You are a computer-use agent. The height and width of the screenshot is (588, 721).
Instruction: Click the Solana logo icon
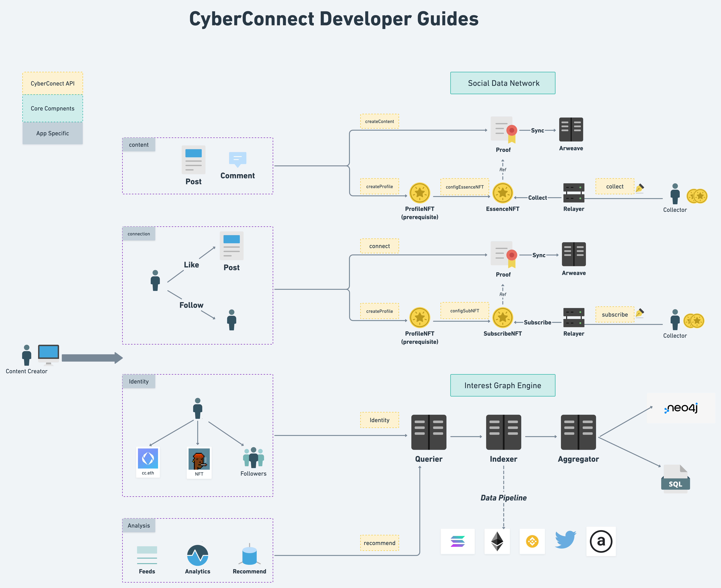[458, 541]
